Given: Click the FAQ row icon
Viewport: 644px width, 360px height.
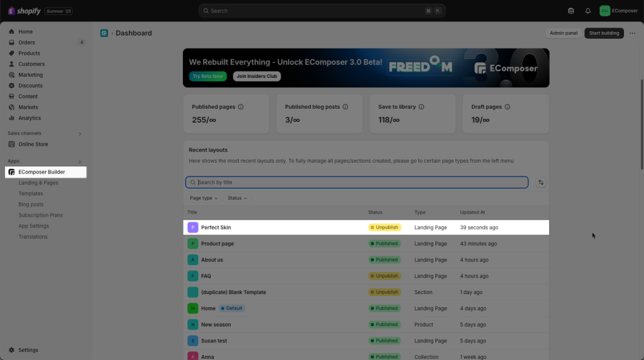Looking at the screenshot, I should coord(192,276).
